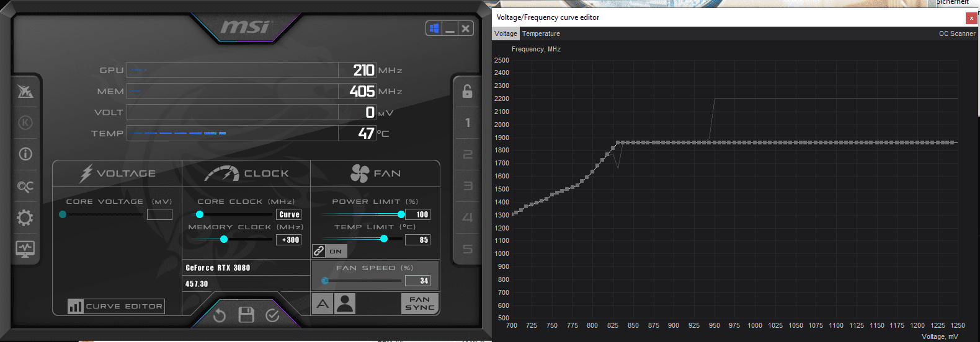The height and width of the screenshot is (342, 980).
Task: Toggle the Windows startup icon
Action: [434, 28]
